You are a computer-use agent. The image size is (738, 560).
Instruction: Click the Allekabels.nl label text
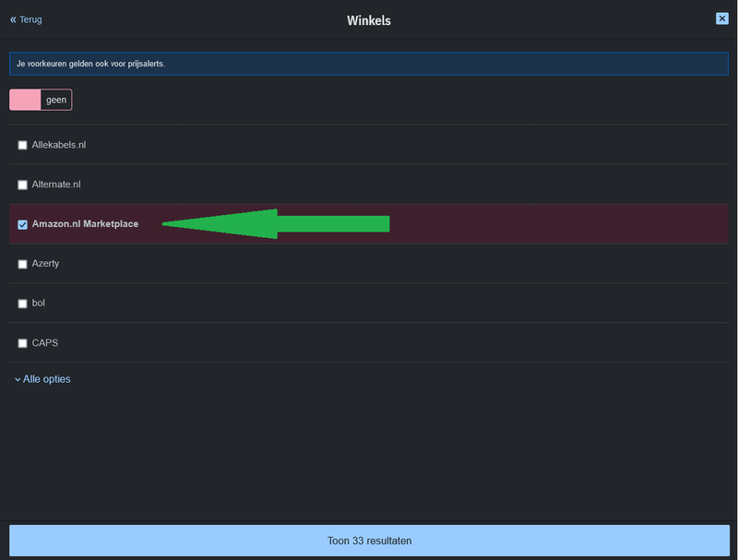point(59,145)
